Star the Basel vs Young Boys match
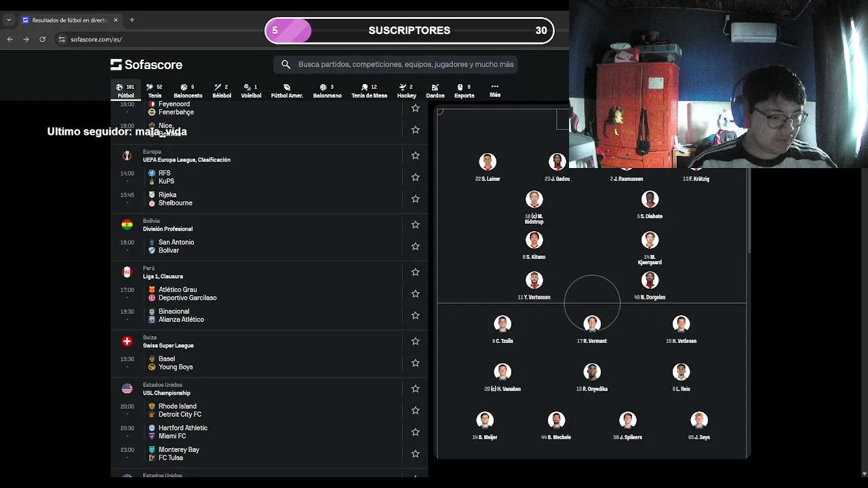 [415, 363]
